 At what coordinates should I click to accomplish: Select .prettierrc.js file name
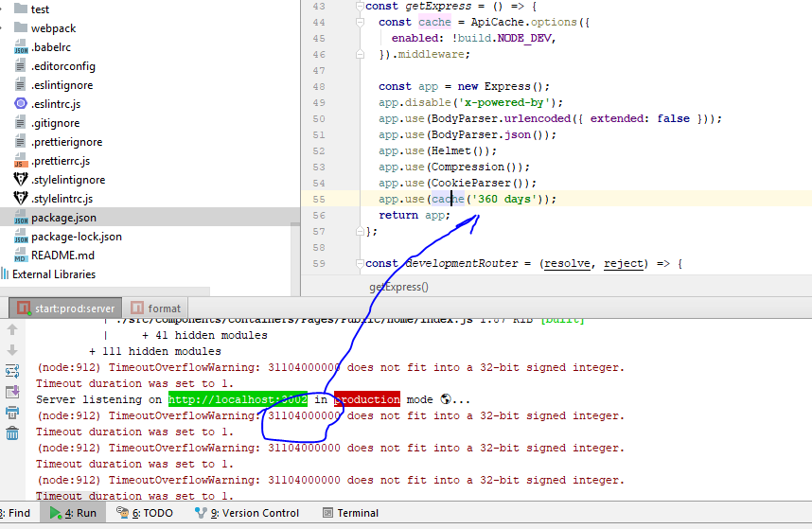(61, 161)
